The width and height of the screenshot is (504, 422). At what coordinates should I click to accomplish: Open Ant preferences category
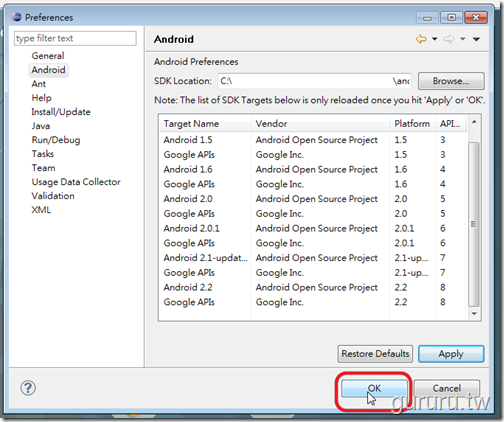click(x=39, y=84)
